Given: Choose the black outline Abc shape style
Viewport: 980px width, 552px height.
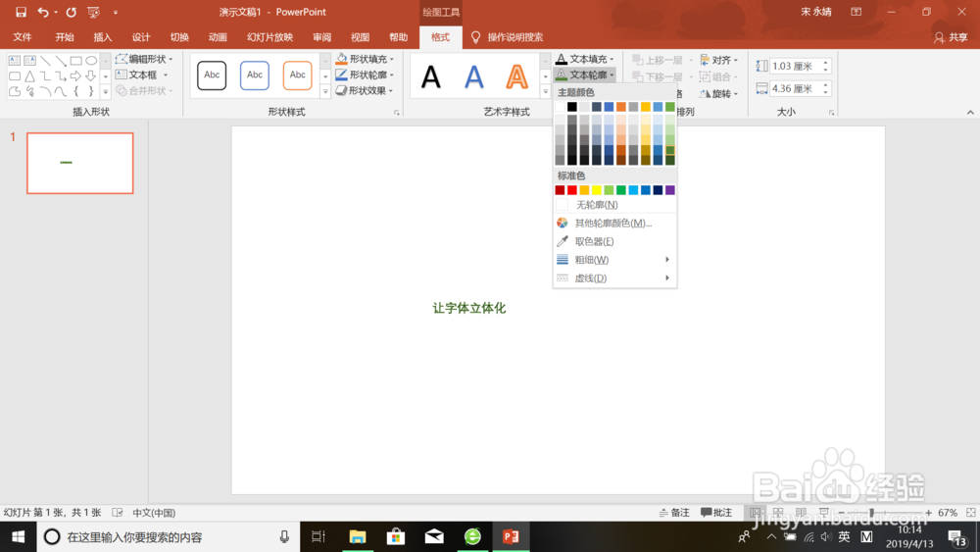Looking at the screenshot, I should (212, 75).
